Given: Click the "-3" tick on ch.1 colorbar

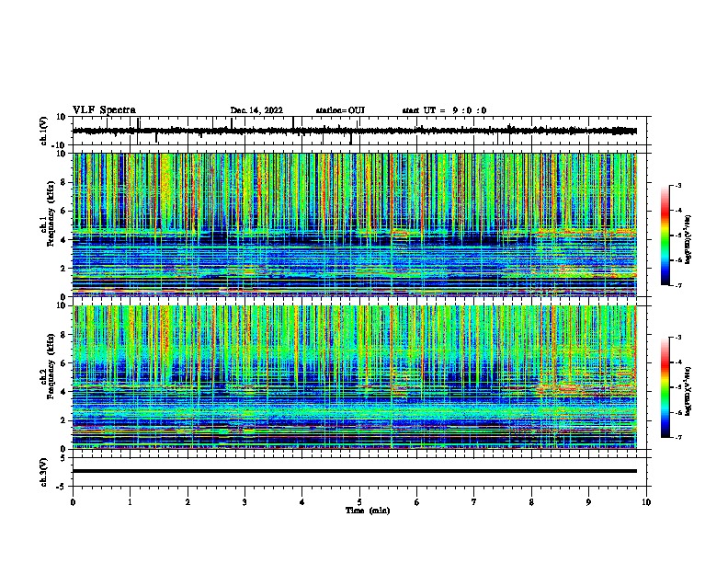Looking at the screenshot, I should (677, 185).
